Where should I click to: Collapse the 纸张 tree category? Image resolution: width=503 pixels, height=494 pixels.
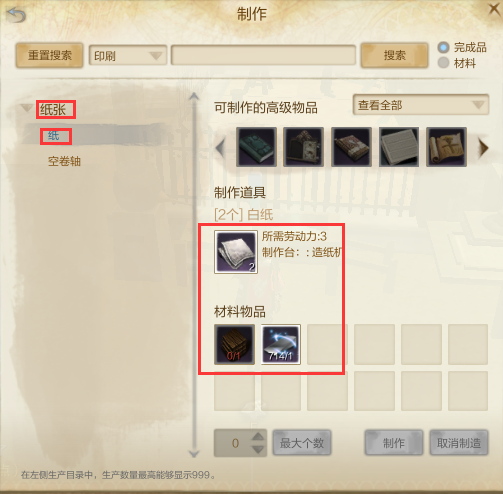click(26, 108)
